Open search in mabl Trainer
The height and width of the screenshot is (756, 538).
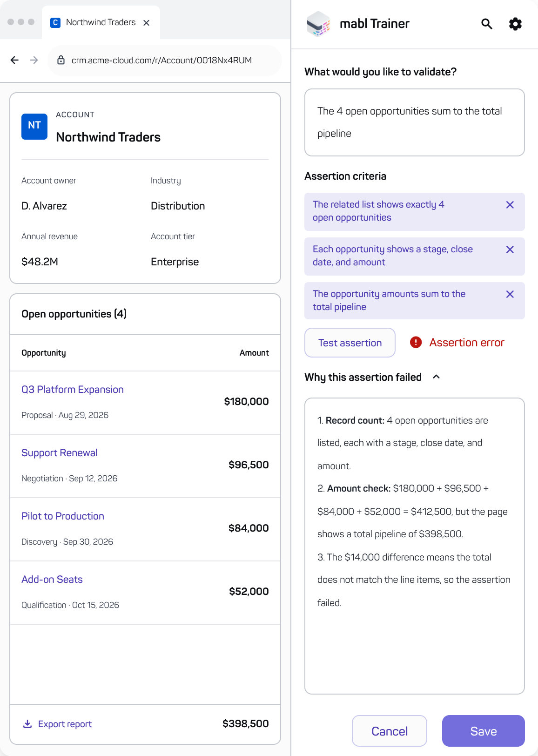[487, 24]
